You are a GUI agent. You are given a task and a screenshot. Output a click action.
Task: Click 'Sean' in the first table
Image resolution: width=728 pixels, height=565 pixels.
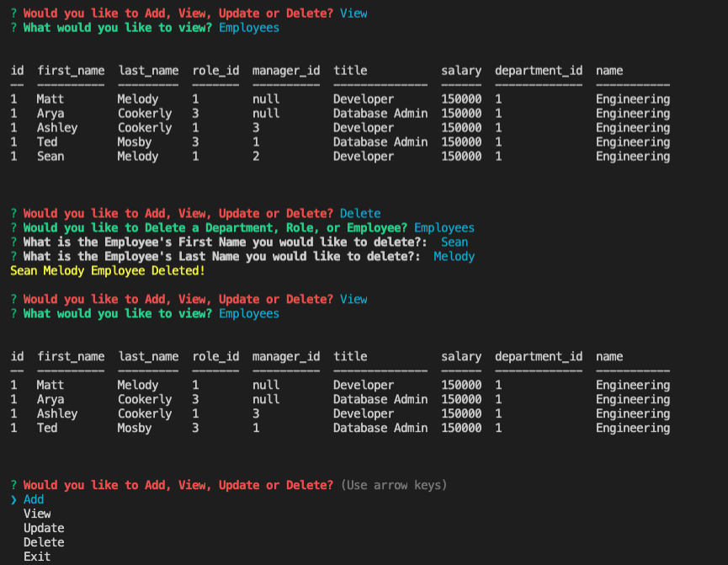click(x=50, y=156)
